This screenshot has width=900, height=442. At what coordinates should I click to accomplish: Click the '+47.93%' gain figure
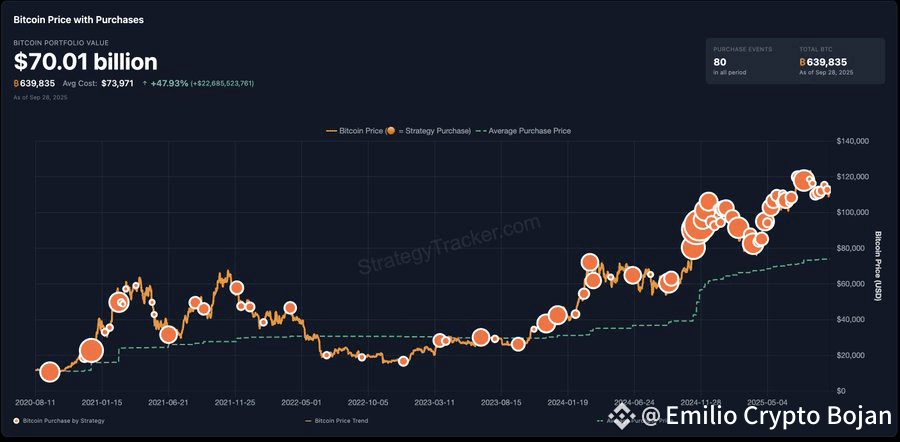[169, 83]
